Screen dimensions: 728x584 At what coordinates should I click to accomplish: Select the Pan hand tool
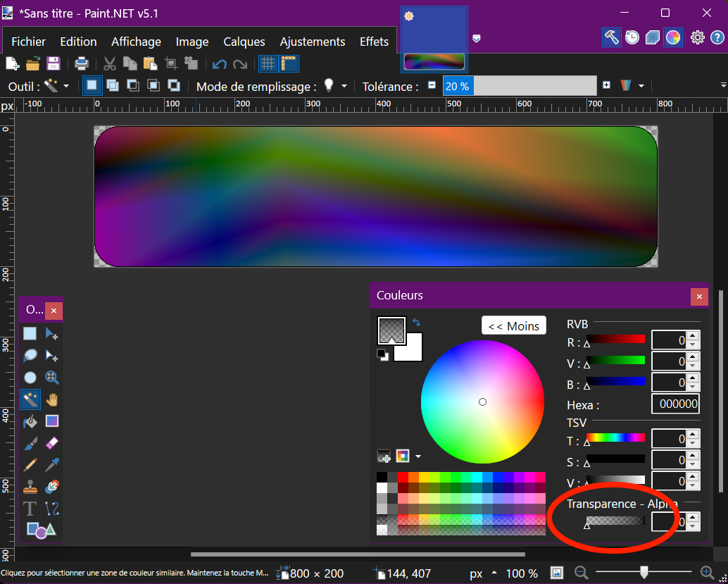point(51,399)
